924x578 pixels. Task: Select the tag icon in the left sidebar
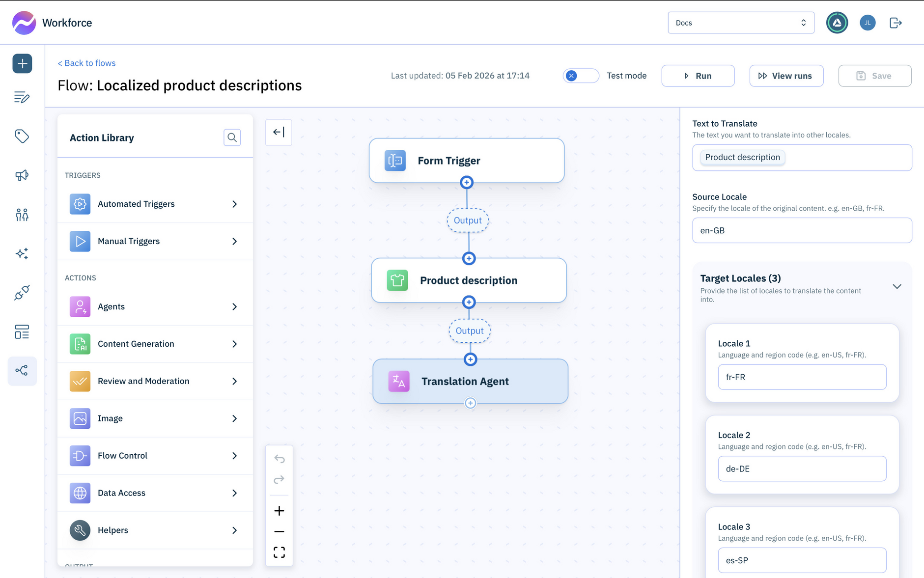point(22,137)
